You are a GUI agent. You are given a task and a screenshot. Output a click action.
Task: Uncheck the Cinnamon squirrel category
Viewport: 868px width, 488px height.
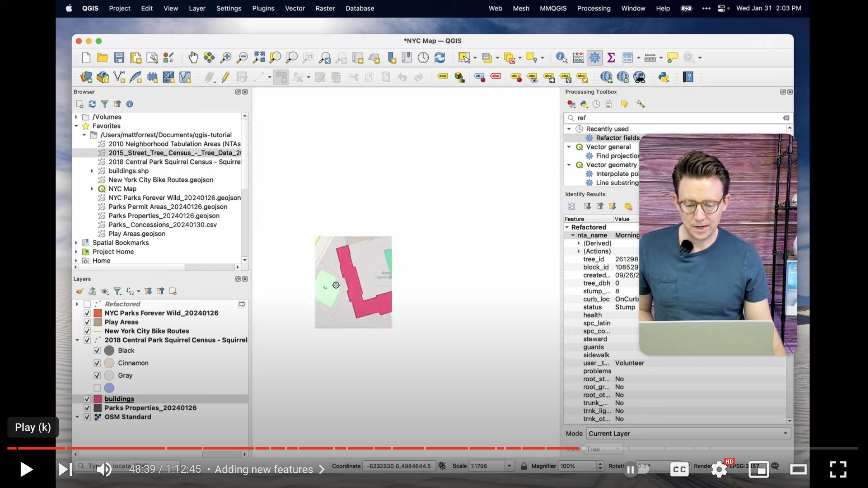tap(97, 363)
